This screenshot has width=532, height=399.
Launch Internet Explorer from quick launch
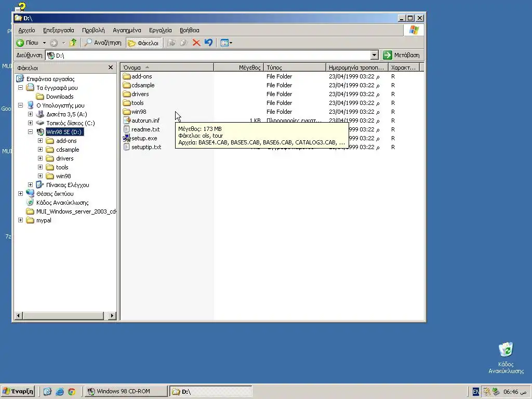click(x=59, y=392)
